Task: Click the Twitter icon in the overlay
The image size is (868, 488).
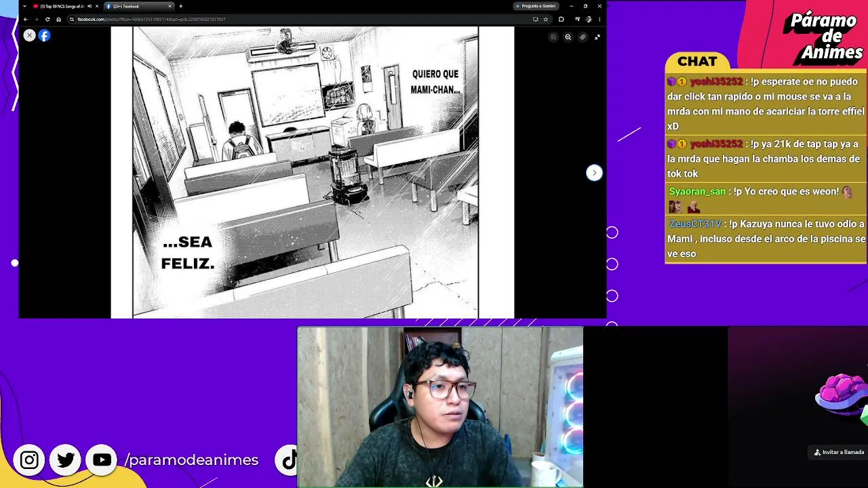Action: click(x=66, y=460)
